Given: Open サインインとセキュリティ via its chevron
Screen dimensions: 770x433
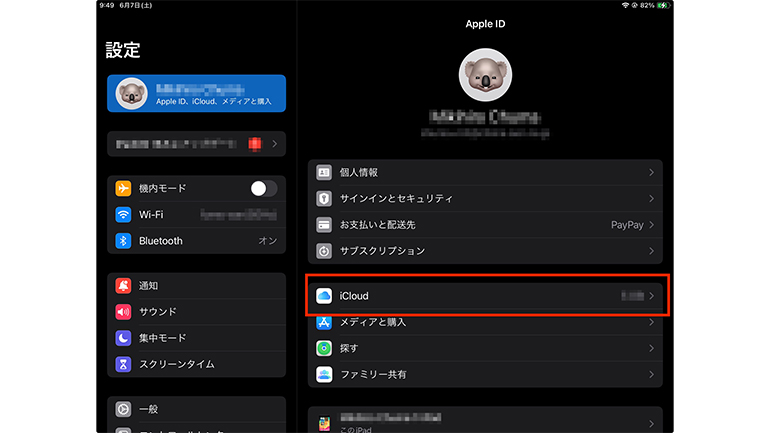Looking at the screenshot, I should click(651, 198).
